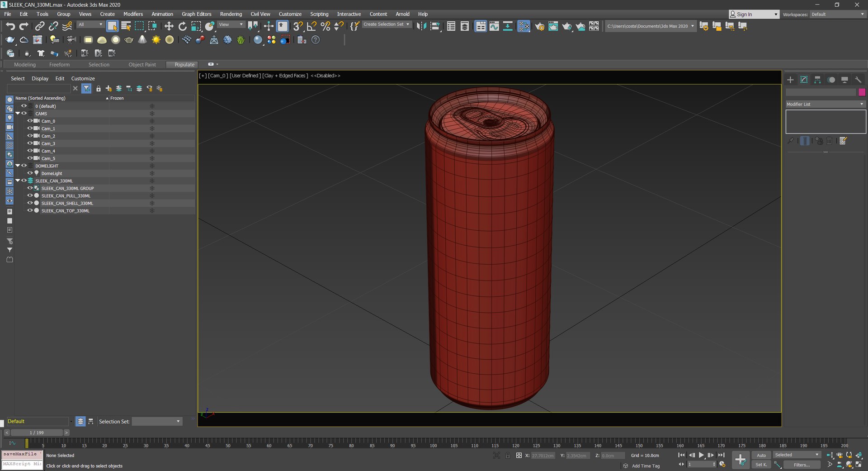The image size is (868, 471).
Task: Click the [Clay + Edged Faces] viewport label
Action: click(x=285, y=76)
